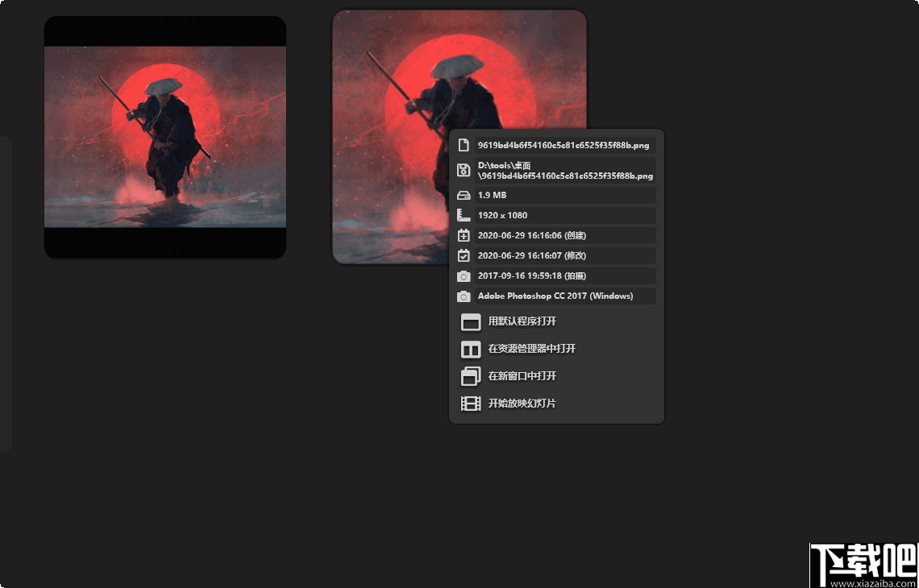Viewport: 919px width, 588px height.
Task: Click the drive icon beside 1.9 MB
Action: coord(464,195)
